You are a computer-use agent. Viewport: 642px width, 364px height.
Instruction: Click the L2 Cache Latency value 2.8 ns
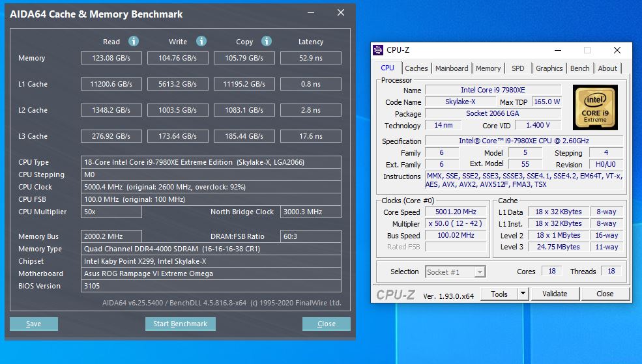click(311, 110)
